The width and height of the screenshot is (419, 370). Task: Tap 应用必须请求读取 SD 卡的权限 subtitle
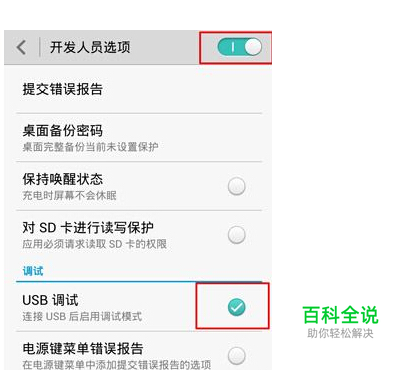point(94,244)
